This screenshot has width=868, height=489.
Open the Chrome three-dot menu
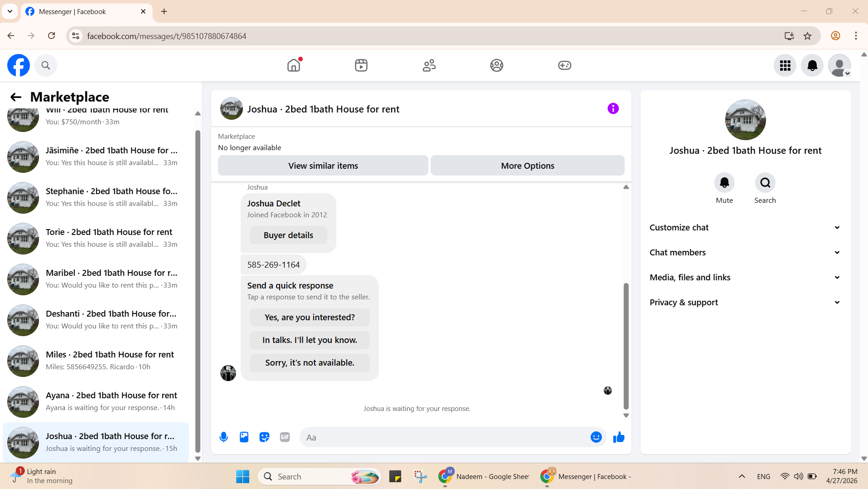click(x=856, y=36)
